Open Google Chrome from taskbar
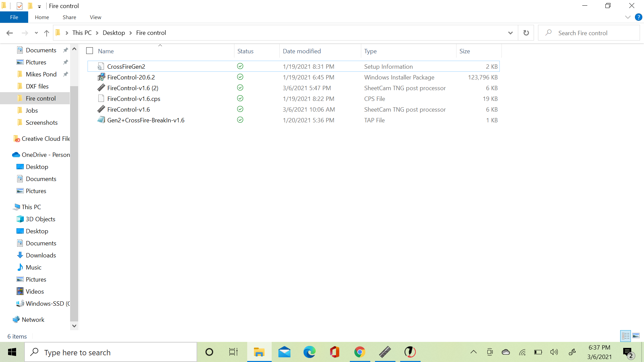644x362 pixels. [x=360, y=352]
